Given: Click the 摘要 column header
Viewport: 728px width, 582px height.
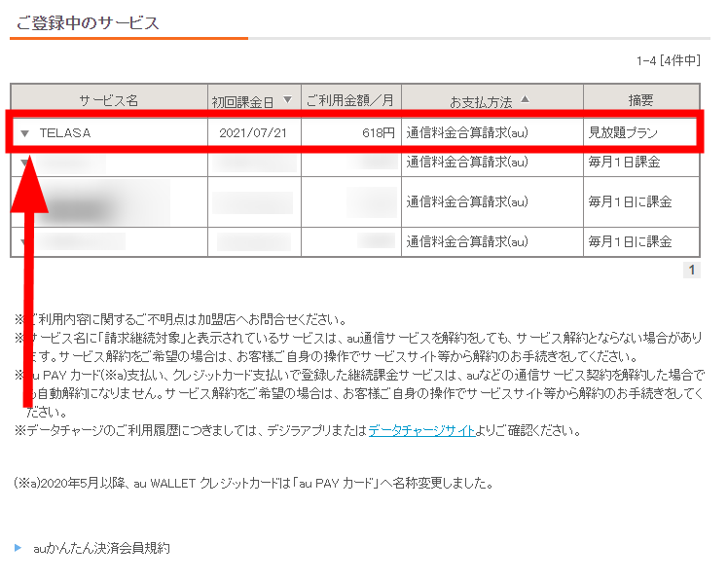Looking at the screenshot, I should point(640,100).
